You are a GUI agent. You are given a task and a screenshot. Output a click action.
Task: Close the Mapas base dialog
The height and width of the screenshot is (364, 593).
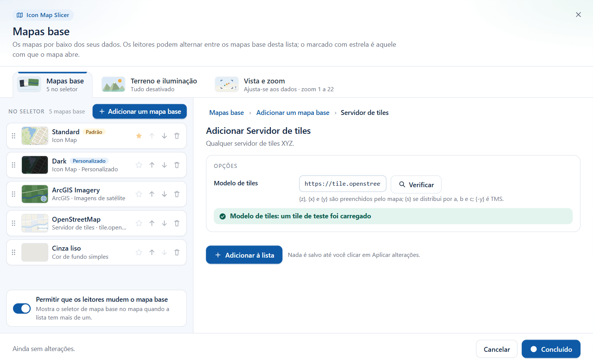click(x=578, y=15)
